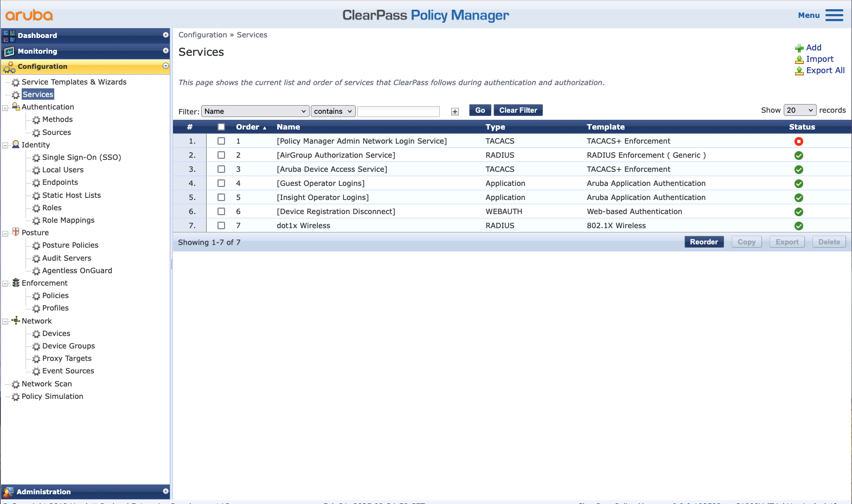Click green status icon for Insight Operator Logins

pyautogui.click(x=799, y=198)
